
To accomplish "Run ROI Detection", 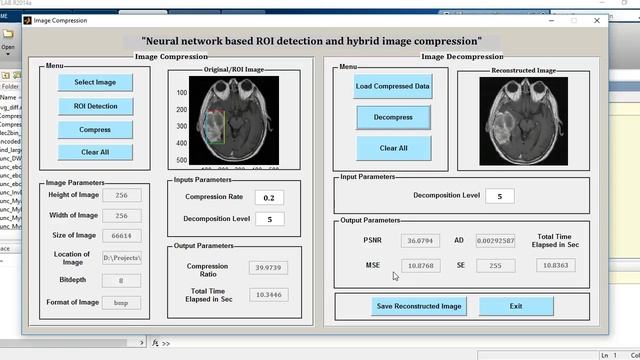I will (96, 106).
